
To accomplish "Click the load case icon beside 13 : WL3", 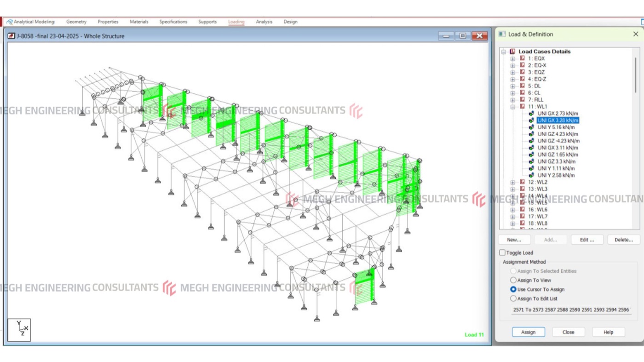I will 522,189.
